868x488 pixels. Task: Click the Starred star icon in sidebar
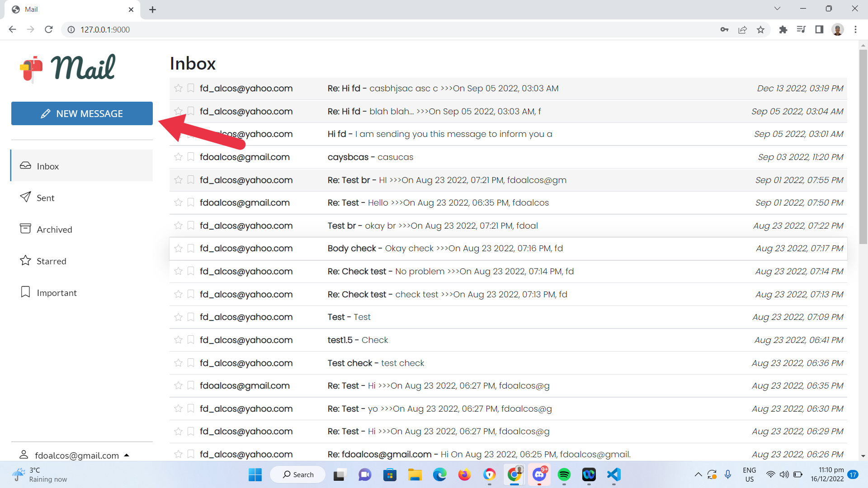click(x=25, y=261)
